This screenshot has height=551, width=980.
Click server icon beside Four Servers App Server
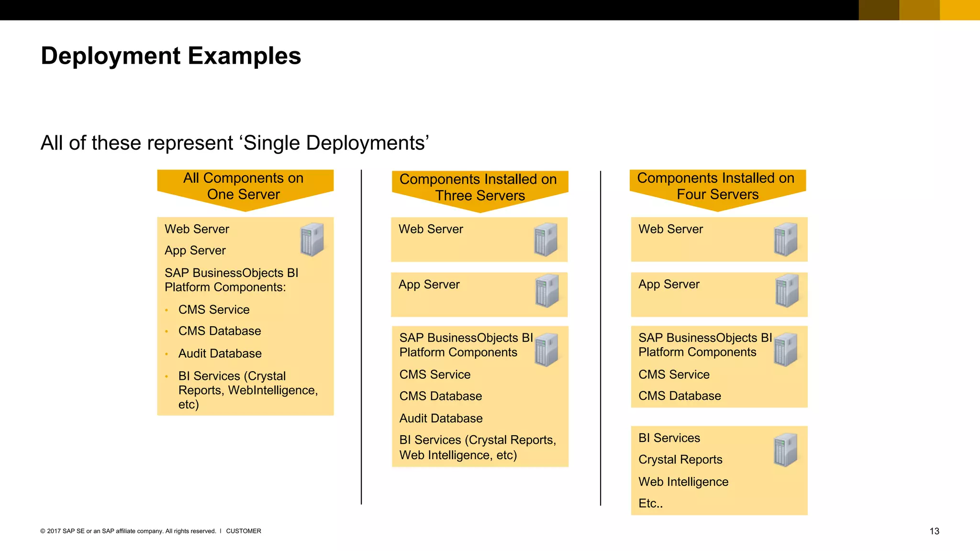point(787,291)
